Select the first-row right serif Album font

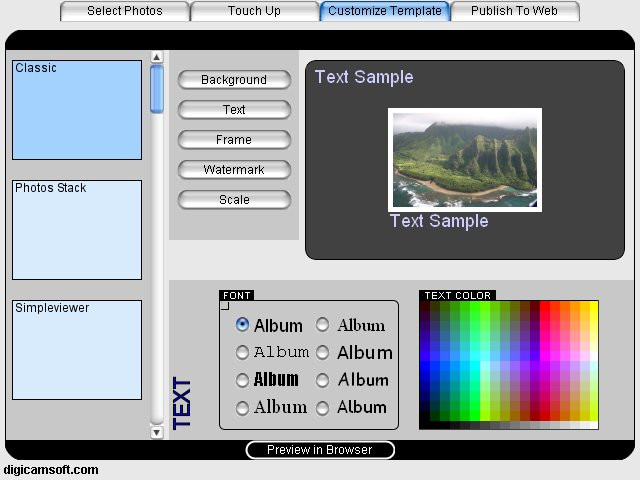pos(322,325)
